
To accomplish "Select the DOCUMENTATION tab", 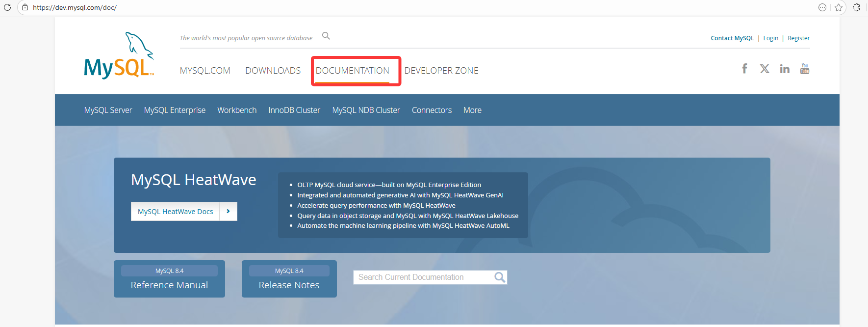I will (x=353, y=71).
